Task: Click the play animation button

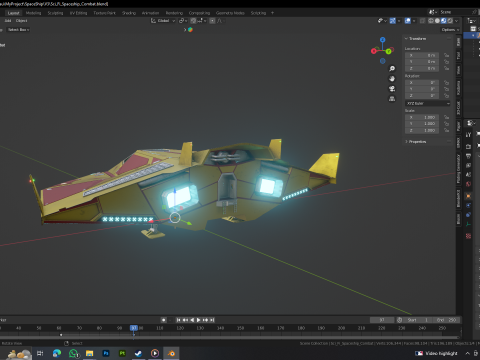Action: tap(199, 320)
